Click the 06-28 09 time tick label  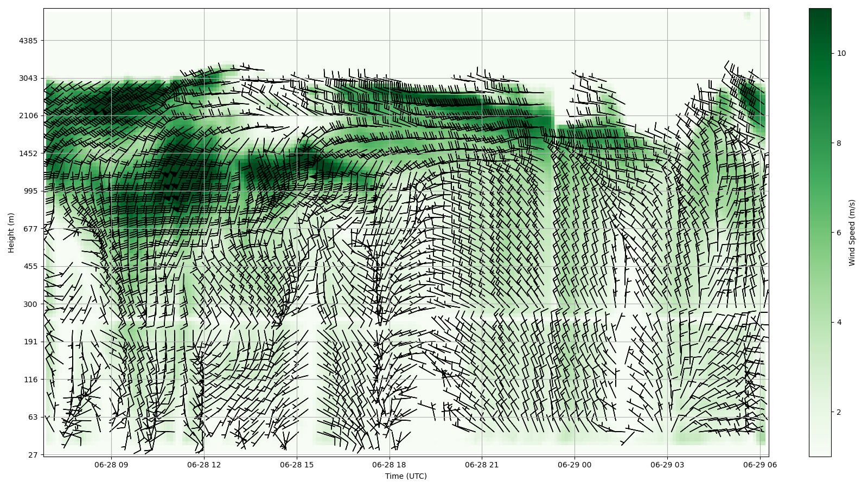[111, 465]
